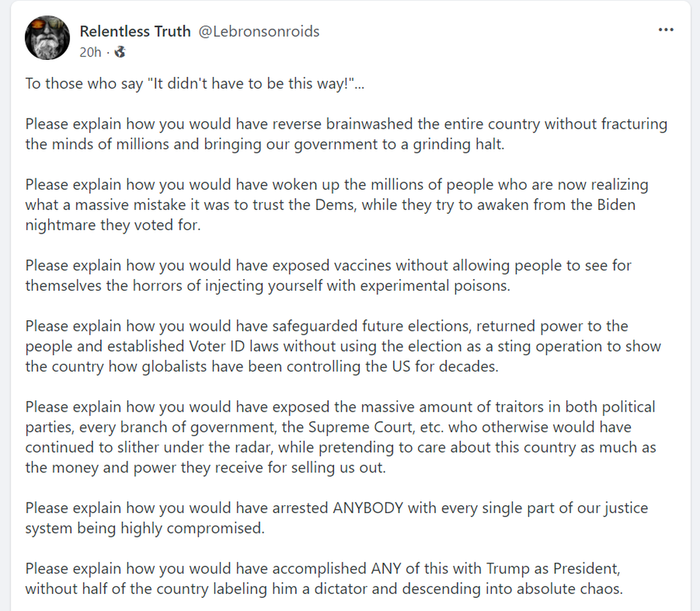Open the Relentless Truth profile avatar

point(47,38)
